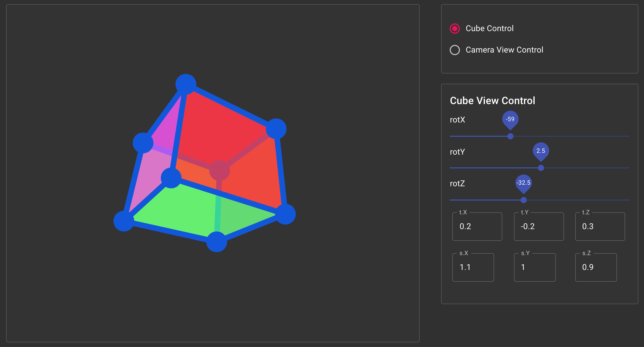The width and height of the screenshot is (644, 347).
Task: Click the far-right blue cube vertex
Action: click(286, 214)
